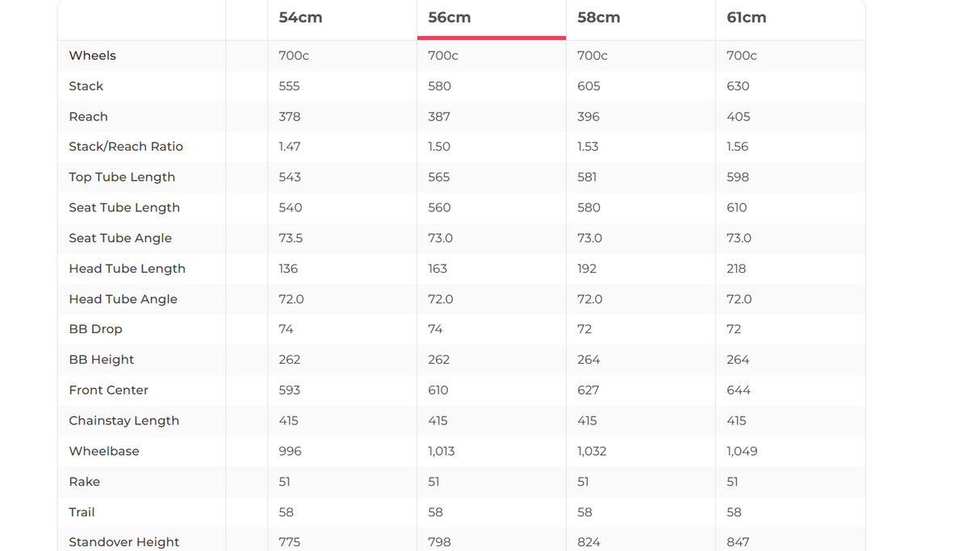Click the Seat Tube Angle label

[120, 238]
